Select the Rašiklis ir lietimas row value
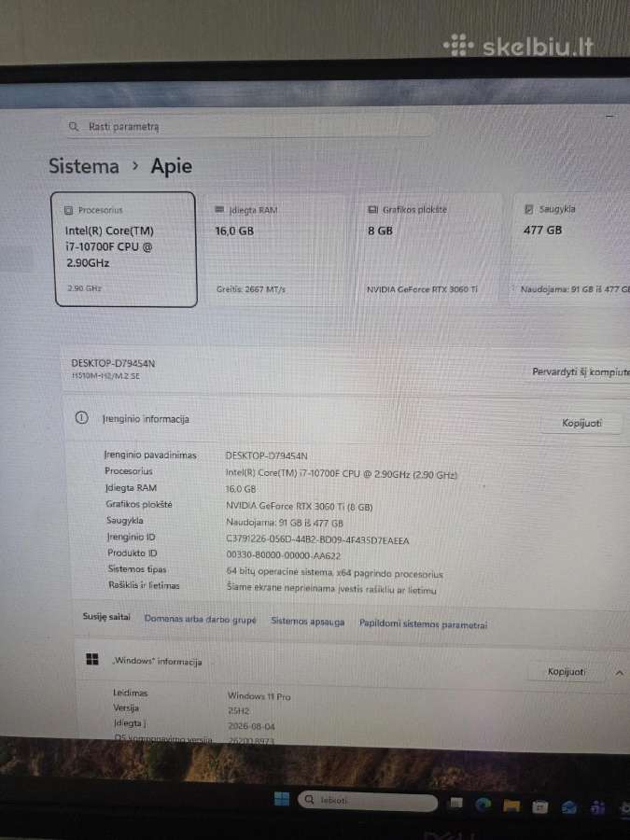The height and width of the screenshot is (840, 630). pos(331,589)
